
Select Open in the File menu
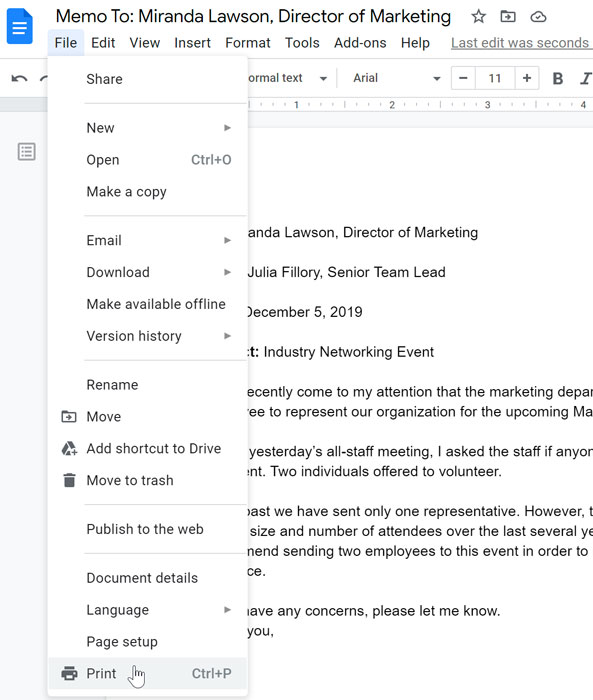147,160
